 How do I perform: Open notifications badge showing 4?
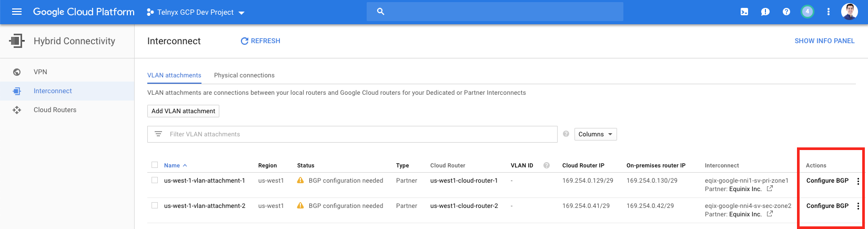tap(808, 12)
